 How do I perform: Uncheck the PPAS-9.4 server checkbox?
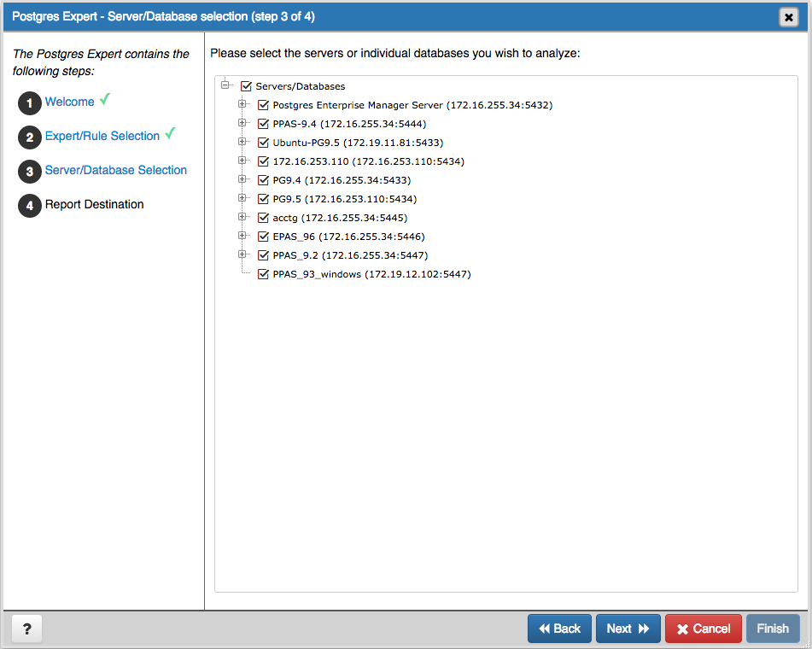(263, 124)
